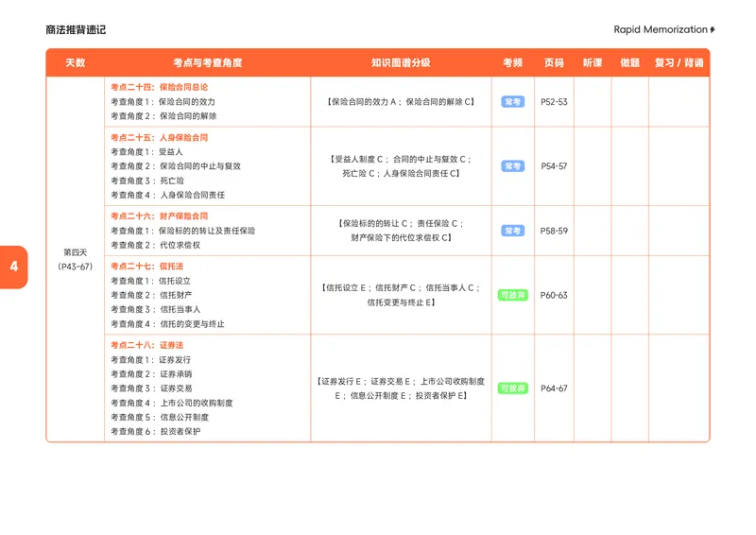Click the 商法推背速记 page title
756x535 pixels.
(76, 30)
